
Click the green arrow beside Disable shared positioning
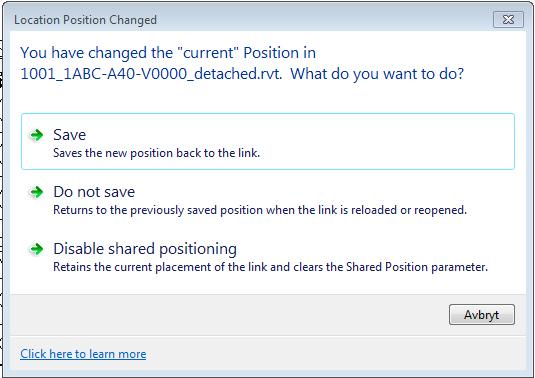tap(37, 249)
